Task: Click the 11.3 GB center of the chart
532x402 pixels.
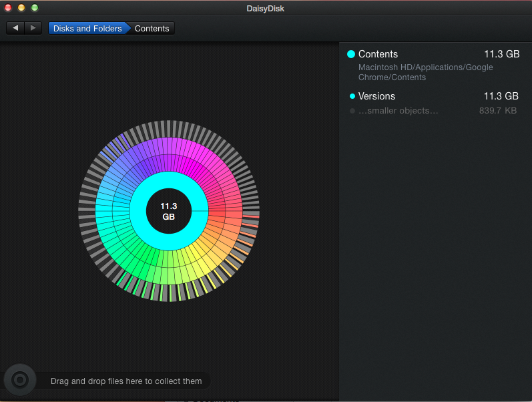Action: (x=169, y=211)
